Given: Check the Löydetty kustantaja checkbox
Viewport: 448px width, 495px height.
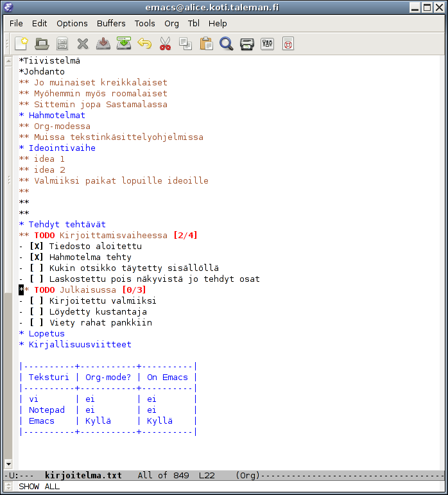Looking at the screenshot, I should 37,312.
